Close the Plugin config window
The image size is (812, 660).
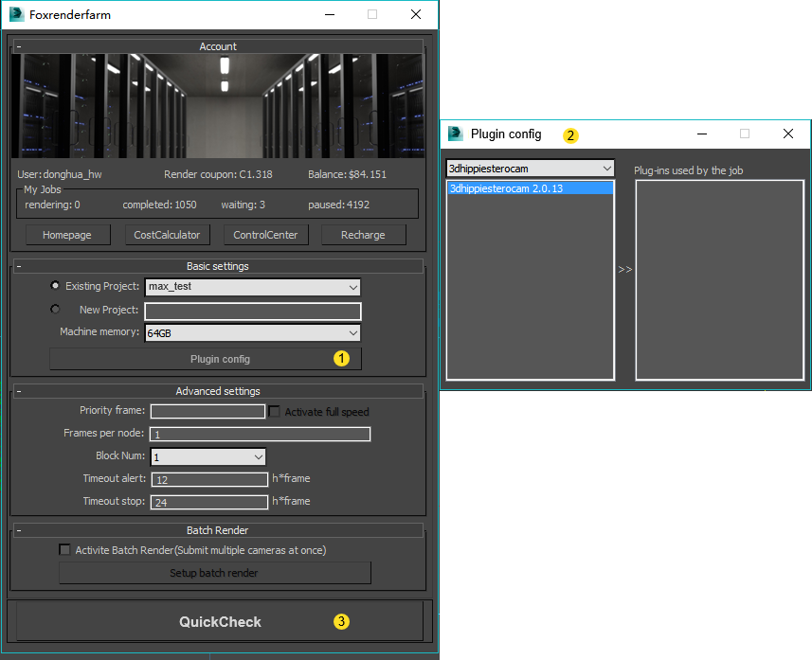788,134
